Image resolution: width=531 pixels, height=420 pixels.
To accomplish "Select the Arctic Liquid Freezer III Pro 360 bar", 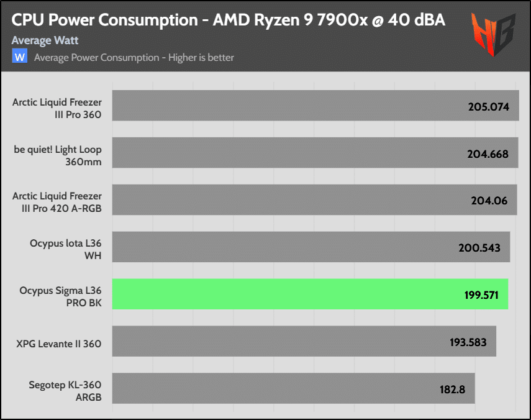I will tap(286, 106).
